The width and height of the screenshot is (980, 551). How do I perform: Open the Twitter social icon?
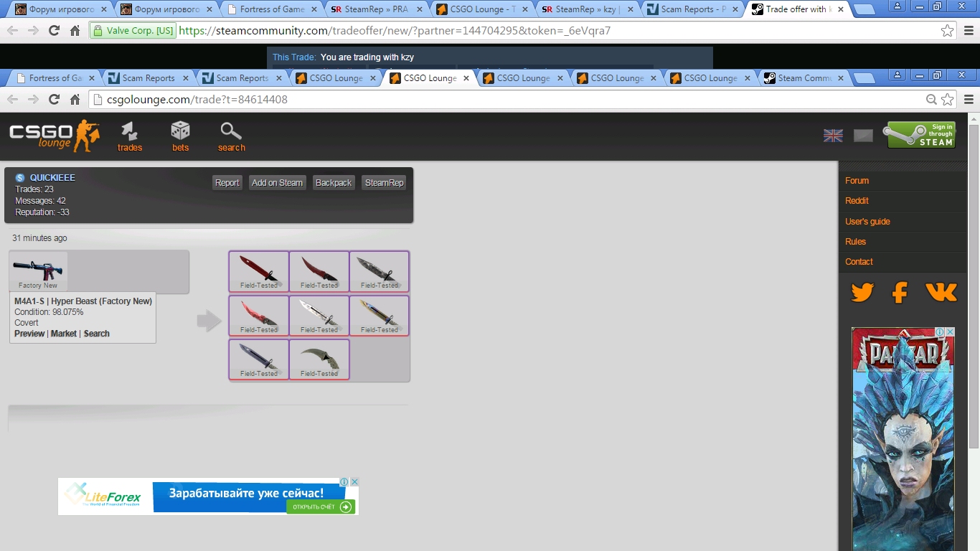(862, 293)
